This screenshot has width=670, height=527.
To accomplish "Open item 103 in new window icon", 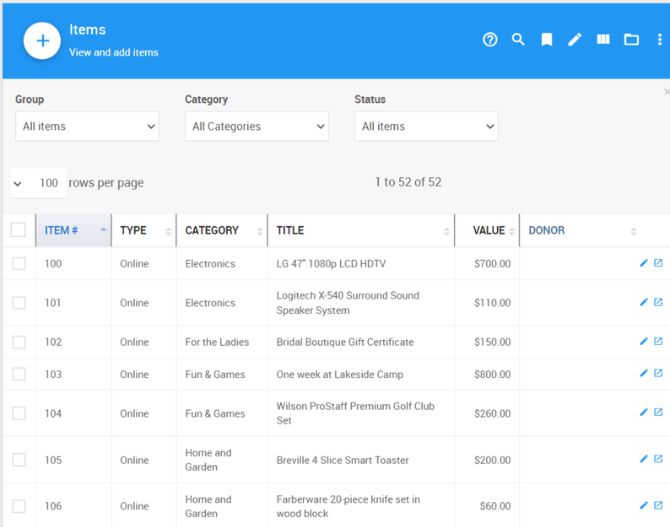I will [x=658, y=373].
